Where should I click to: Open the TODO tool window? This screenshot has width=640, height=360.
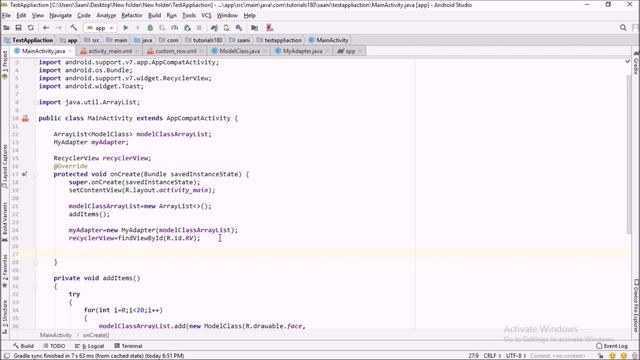coord(54,346)
